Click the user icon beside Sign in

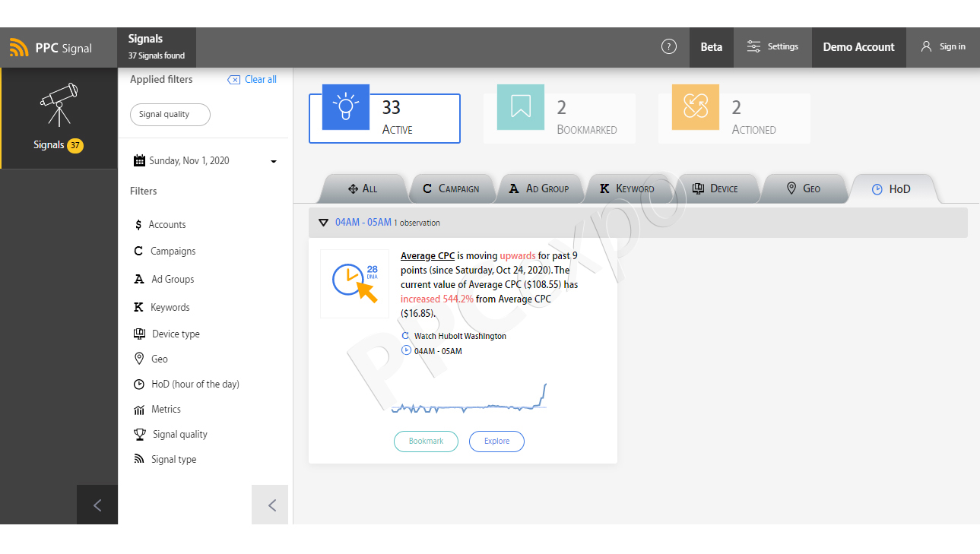pos(926,47)
